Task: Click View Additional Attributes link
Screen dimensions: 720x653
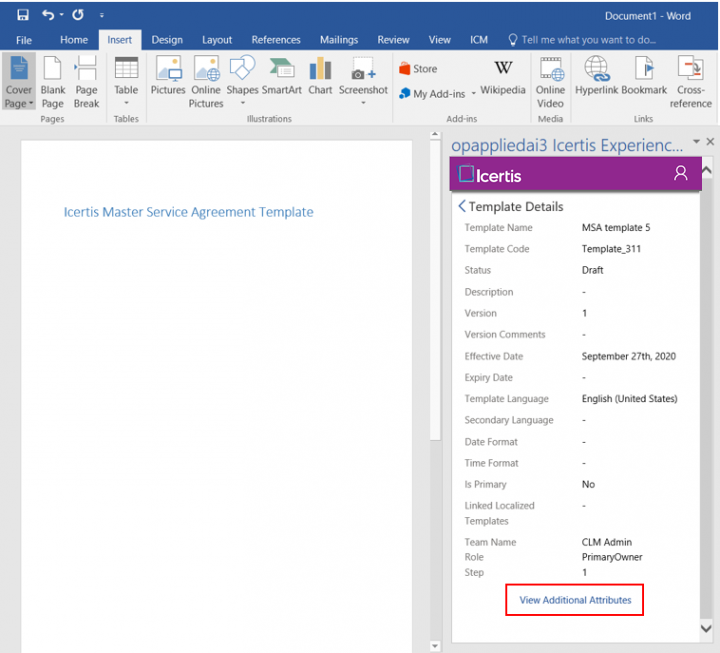Action: [575, 600]
